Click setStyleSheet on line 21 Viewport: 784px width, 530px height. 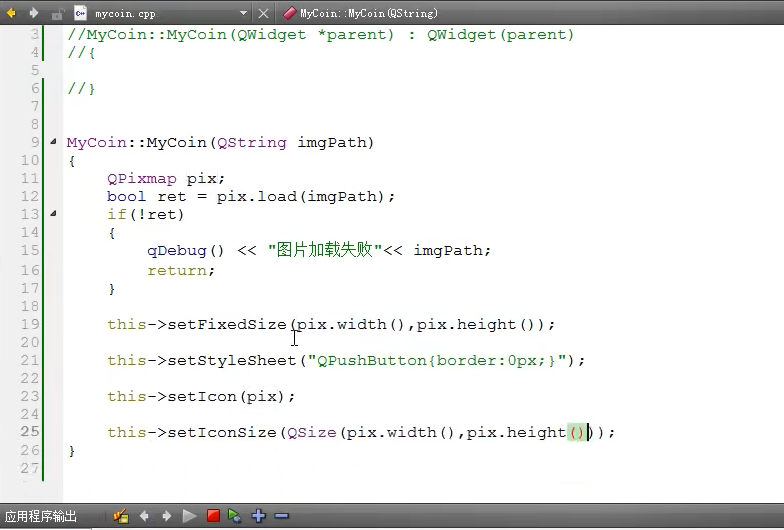click(232, 360)
